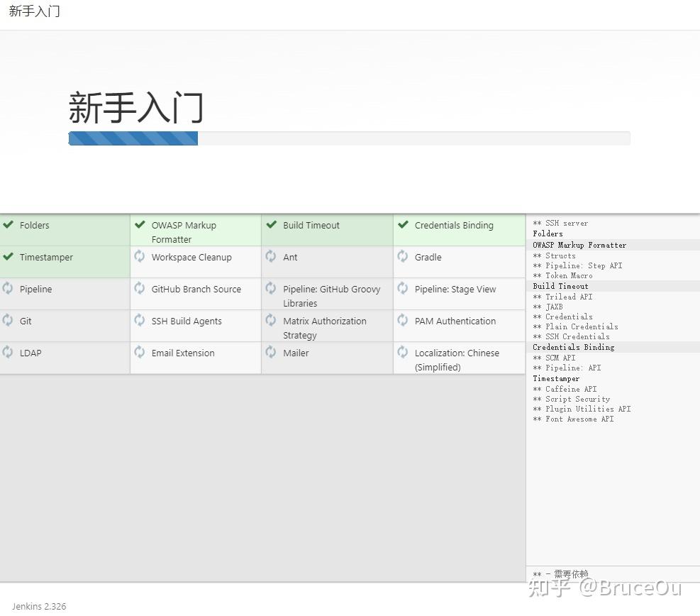Click the 'Folders' entry in the install log
Image resolution: width=700 pixels, height=616 pixels.
tap(548, 233)
